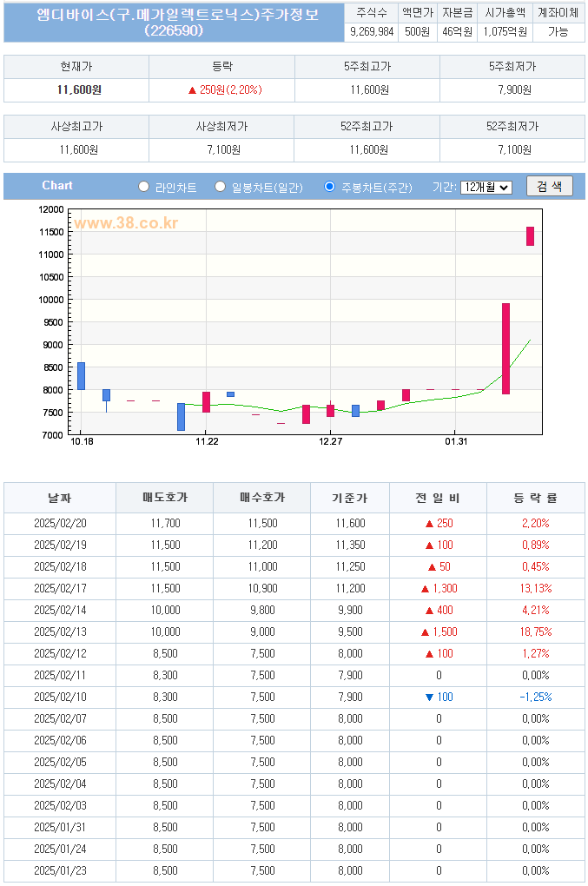Click the date 2025/02/10 cell
This screenshot has height=886, width=588.
(61, 697)
